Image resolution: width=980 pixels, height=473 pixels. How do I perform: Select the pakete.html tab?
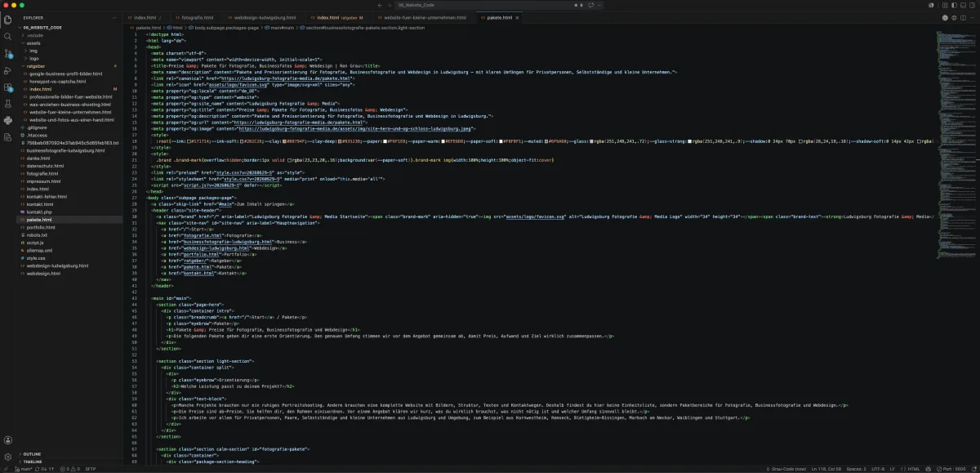499,17
